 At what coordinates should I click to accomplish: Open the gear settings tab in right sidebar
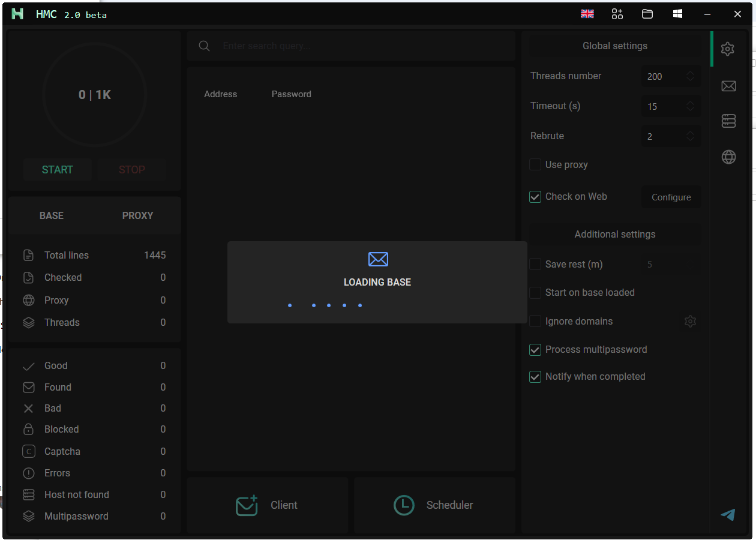coord(728,49)
